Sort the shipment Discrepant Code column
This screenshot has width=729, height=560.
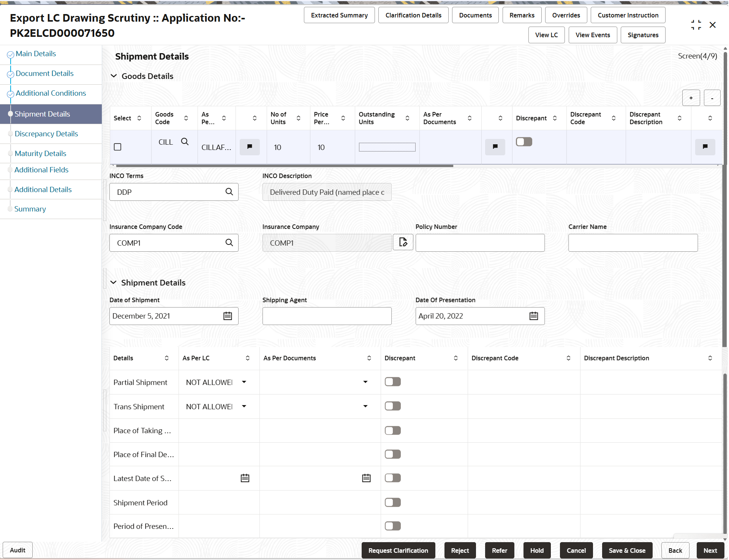coord(569,358)
